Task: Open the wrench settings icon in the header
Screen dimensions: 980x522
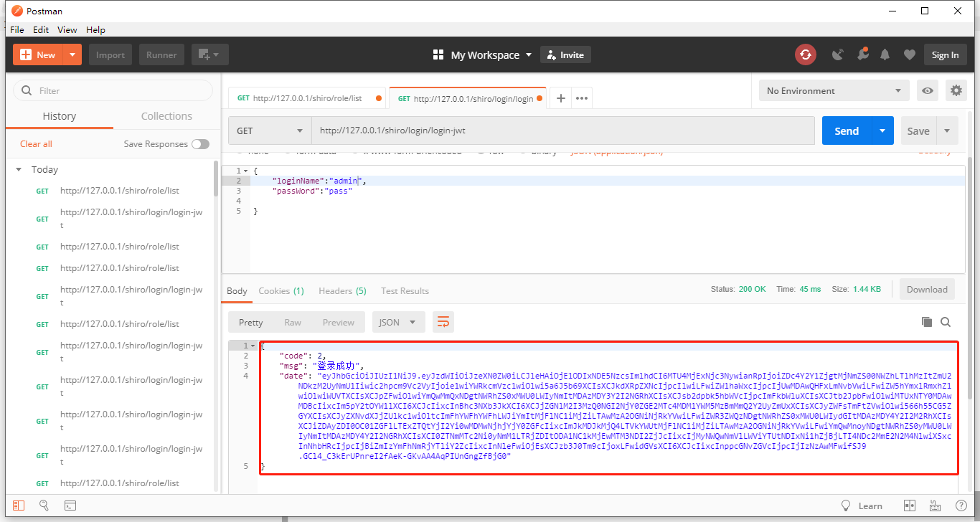Action: [x=862, y=55]
